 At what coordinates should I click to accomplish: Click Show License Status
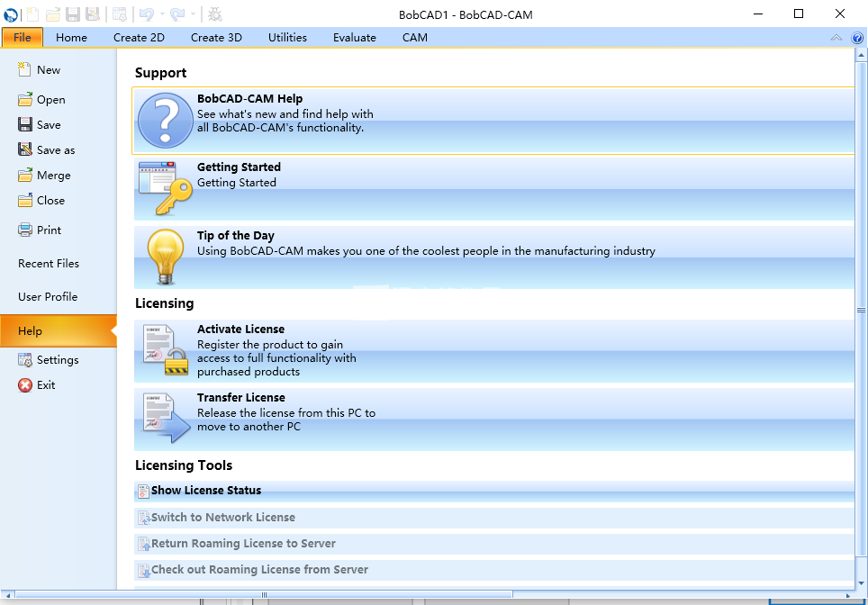(x=493, y=491)
